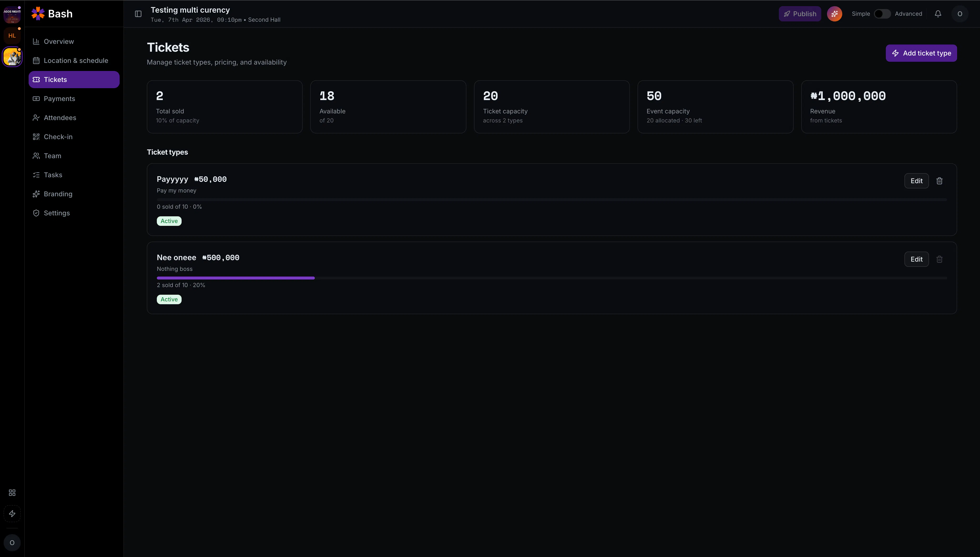This screenshot has width=980, height=557.
Task: Go to Team in sidebar
Action: (74, 156)
